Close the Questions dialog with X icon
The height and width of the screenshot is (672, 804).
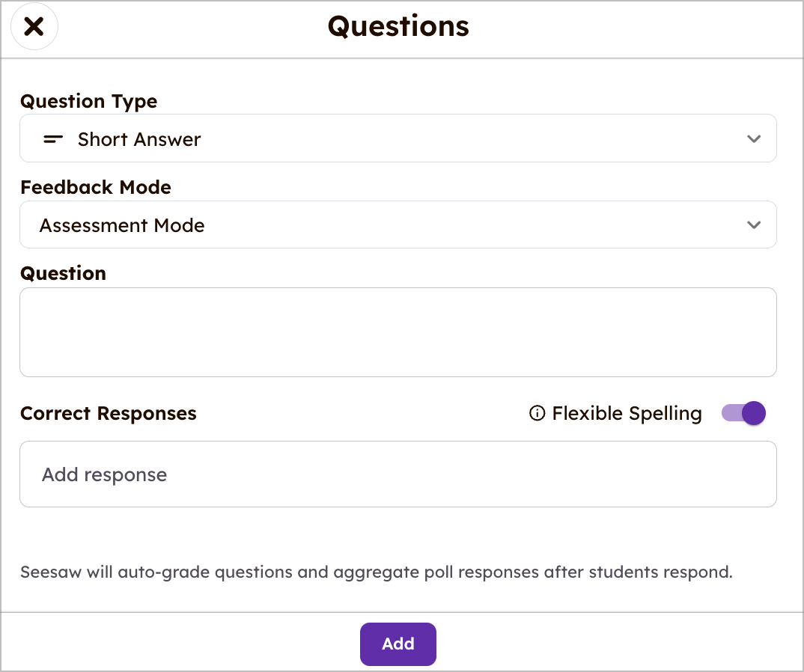(x=34, y=26)
